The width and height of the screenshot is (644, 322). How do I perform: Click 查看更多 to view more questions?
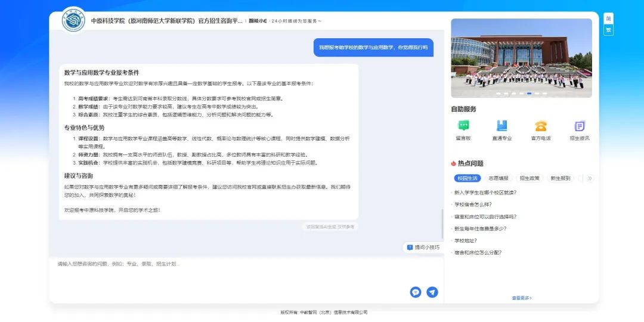click(x=522, y=298)
